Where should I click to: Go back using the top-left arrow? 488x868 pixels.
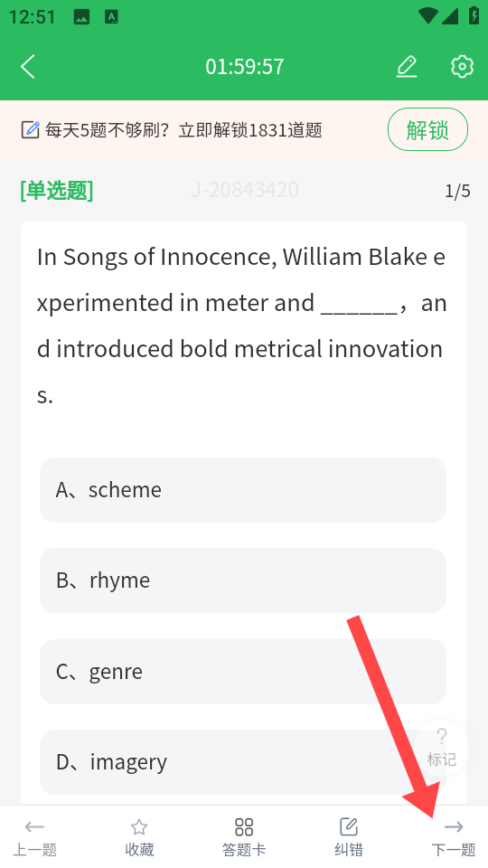tap(28, 66)
